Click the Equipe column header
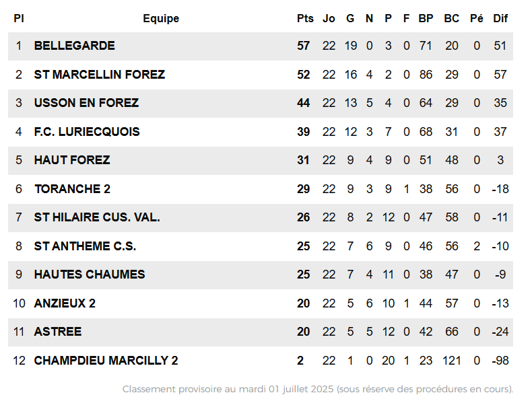 coord(161,18)
